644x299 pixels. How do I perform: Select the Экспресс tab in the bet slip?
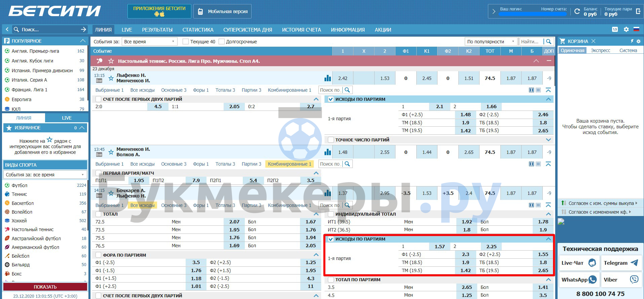pyautogui.click(x=600, y=50)
